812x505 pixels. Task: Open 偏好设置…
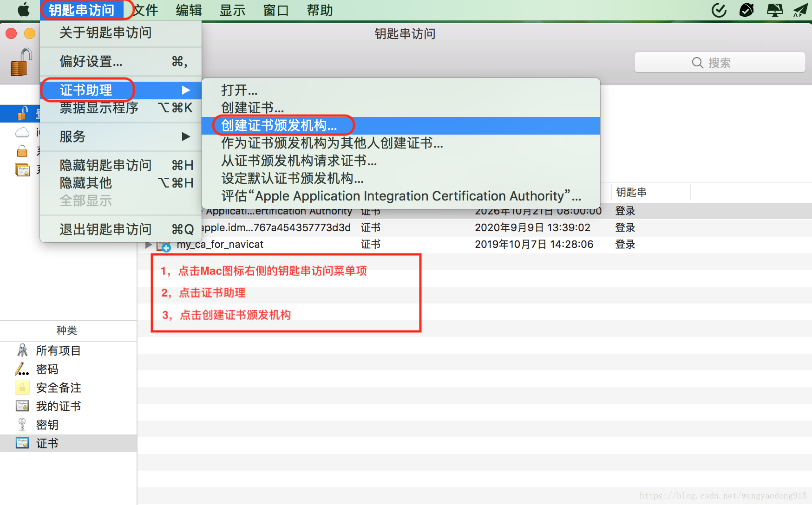click(x=121, y=61)
